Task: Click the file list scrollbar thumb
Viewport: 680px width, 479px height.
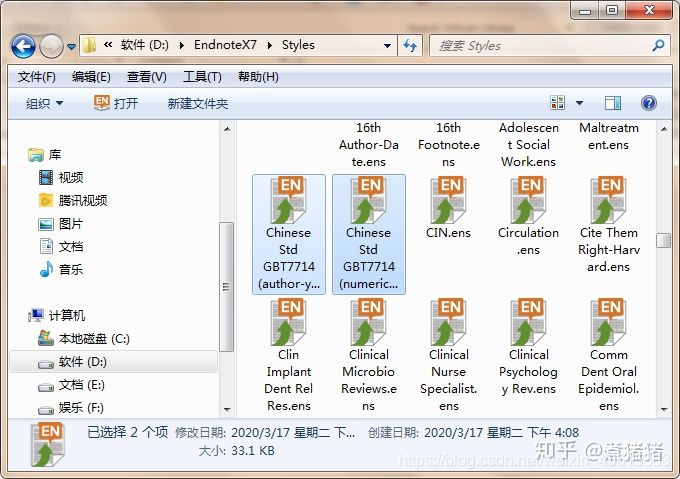Action: [664, 240]
